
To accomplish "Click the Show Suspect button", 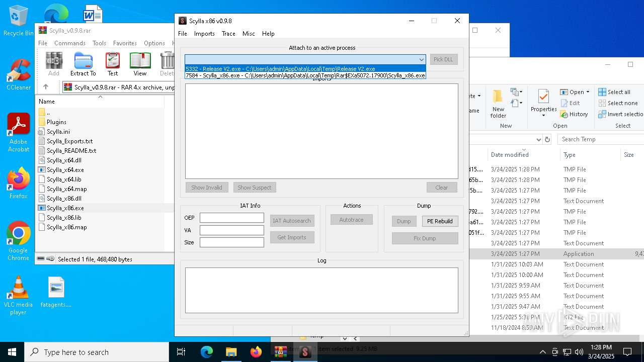I will pyautogui.click(x=254, y=188).
